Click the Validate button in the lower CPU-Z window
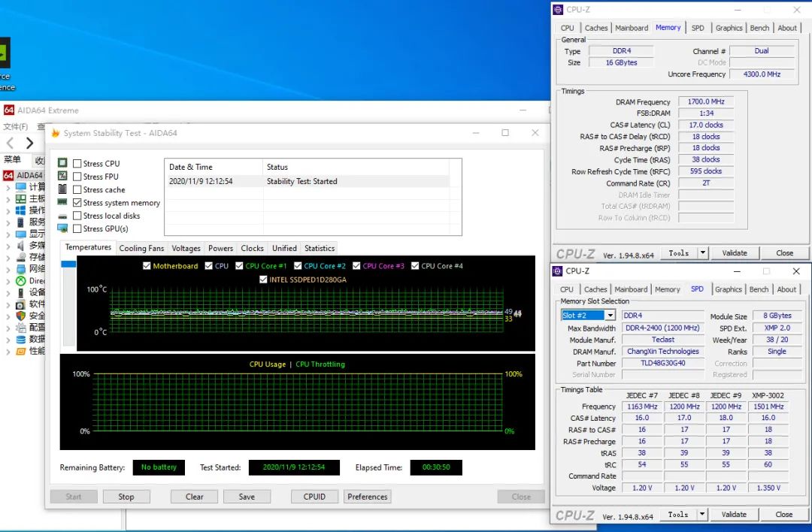 [734, 515]
